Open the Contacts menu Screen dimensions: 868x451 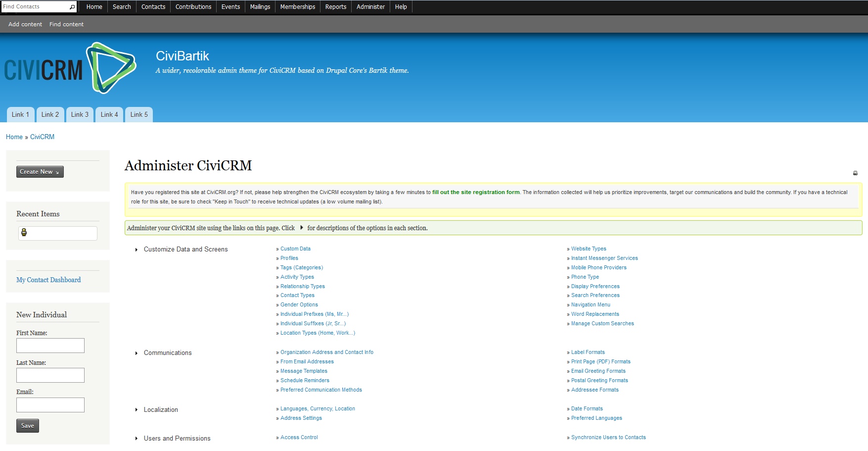pos(153,7)
